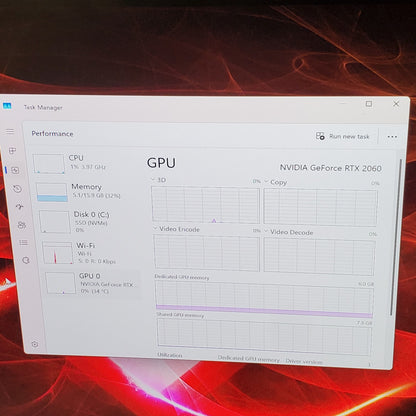Open the Video Decode engine dropdown
Screen dimensions: 416x416
coord(266,231)
